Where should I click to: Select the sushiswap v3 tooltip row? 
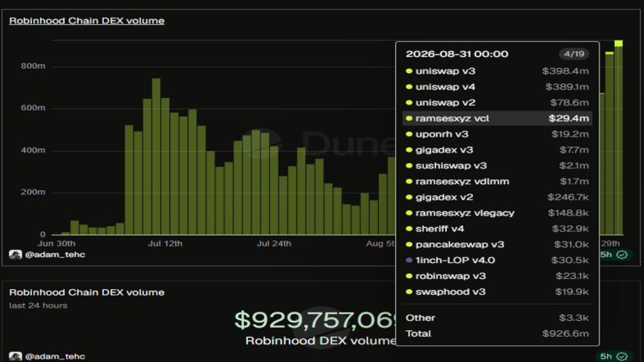coord(497,166)
